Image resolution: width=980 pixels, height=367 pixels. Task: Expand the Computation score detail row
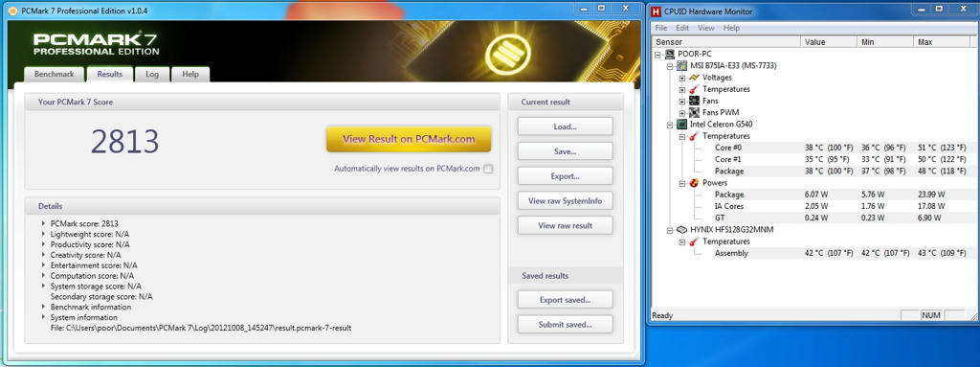coord(43,276)
